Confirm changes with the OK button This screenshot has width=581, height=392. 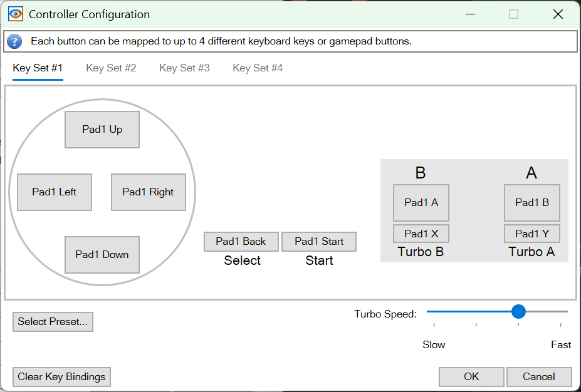click(471, 376)
